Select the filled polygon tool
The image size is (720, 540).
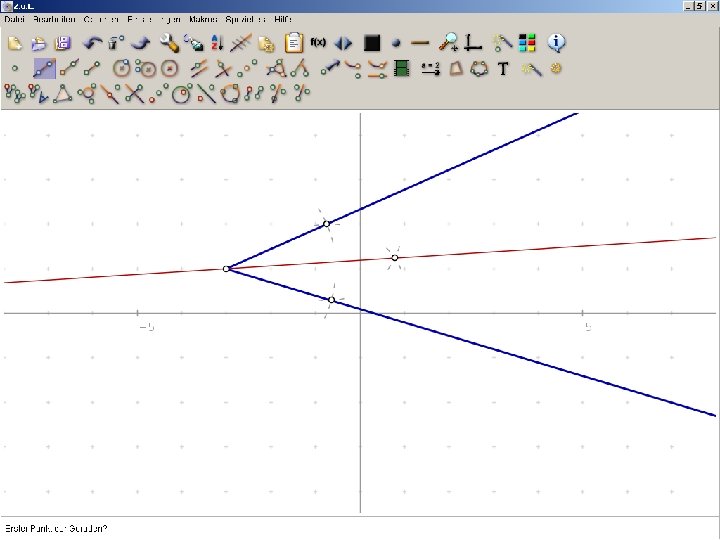[x=456, y=68]
